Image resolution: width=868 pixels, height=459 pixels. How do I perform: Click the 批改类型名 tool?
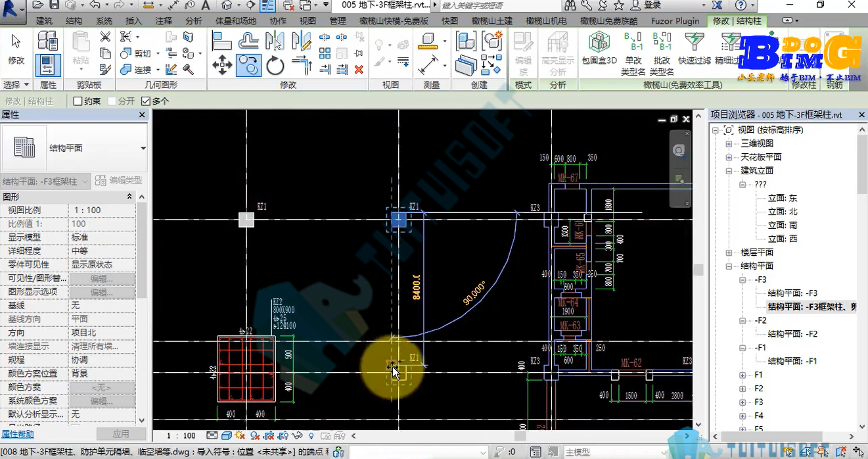pyautogui.click(x=662, y=53)
